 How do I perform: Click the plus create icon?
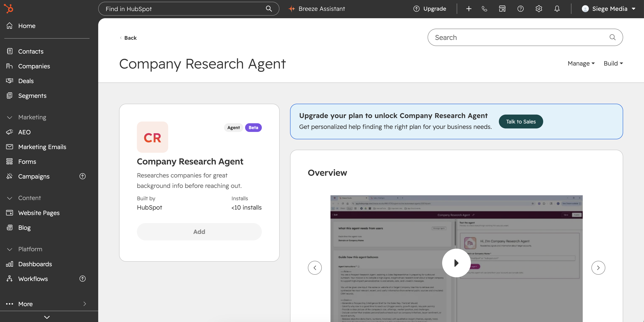click(x=469, y=9)
